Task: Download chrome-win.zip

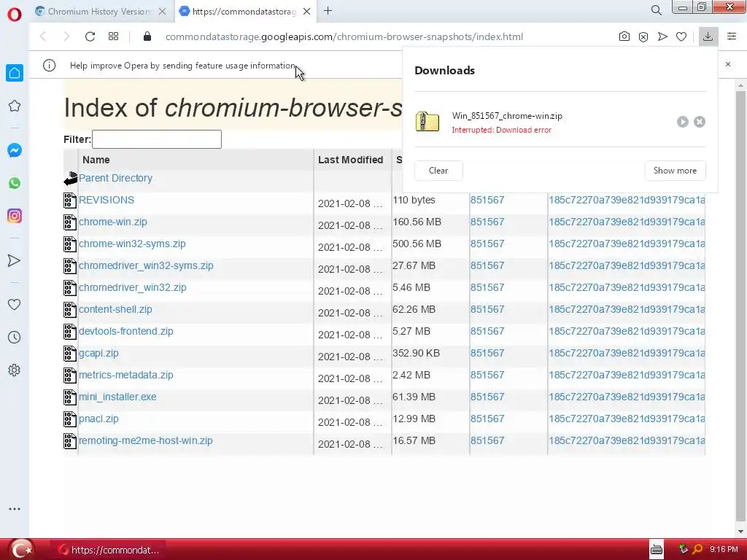Action: [113, 222]
